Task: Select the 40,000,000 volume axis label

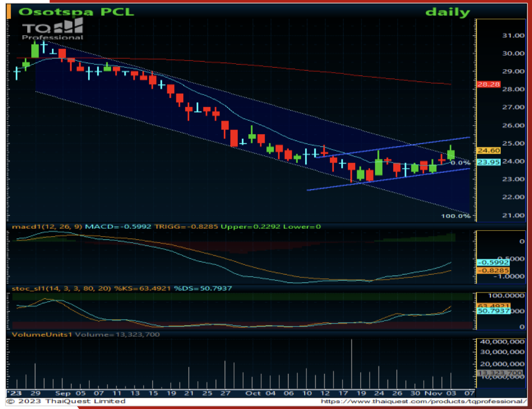Action: pyautogui.click(x=502, y=342)
